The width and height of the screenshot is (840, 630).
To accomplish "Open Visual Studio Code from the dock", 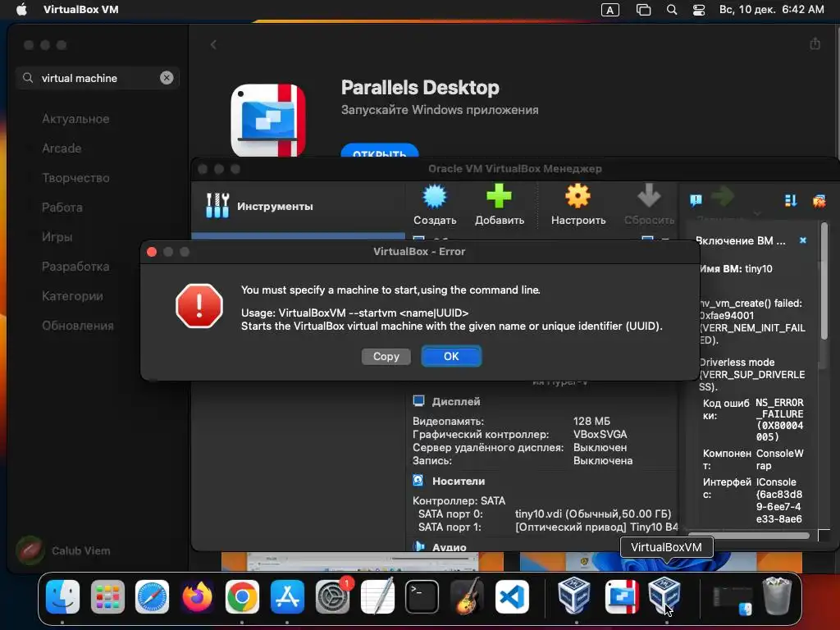I will tap(512, 596).
